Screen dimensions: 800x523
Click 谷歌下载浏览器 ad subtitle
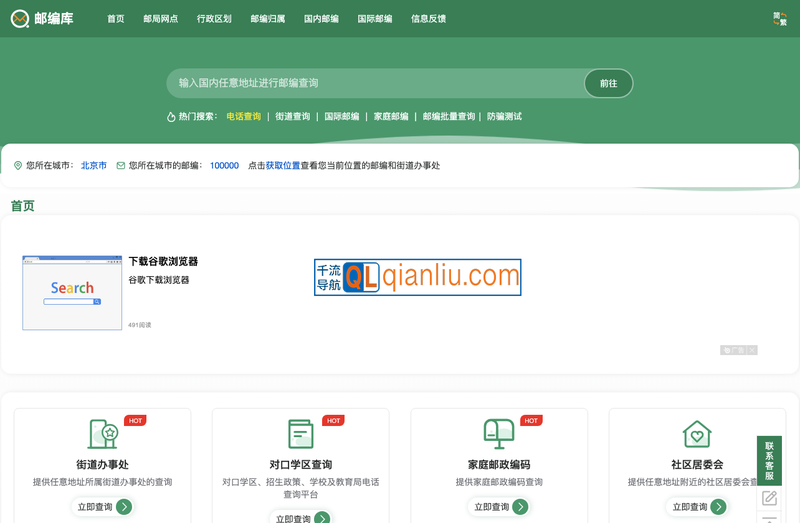point(159,280)
